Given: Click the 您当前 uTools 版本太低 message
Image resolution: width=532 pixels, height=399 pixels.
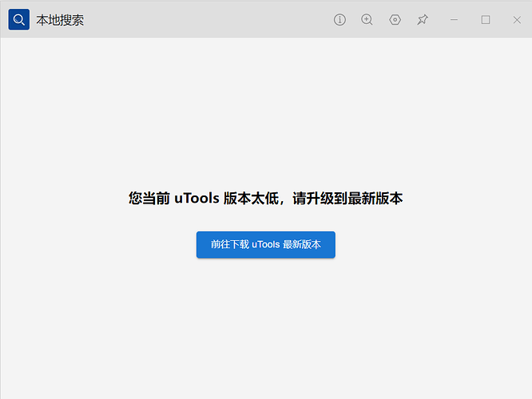Looking at the screenshot, I should coord(266,199).
